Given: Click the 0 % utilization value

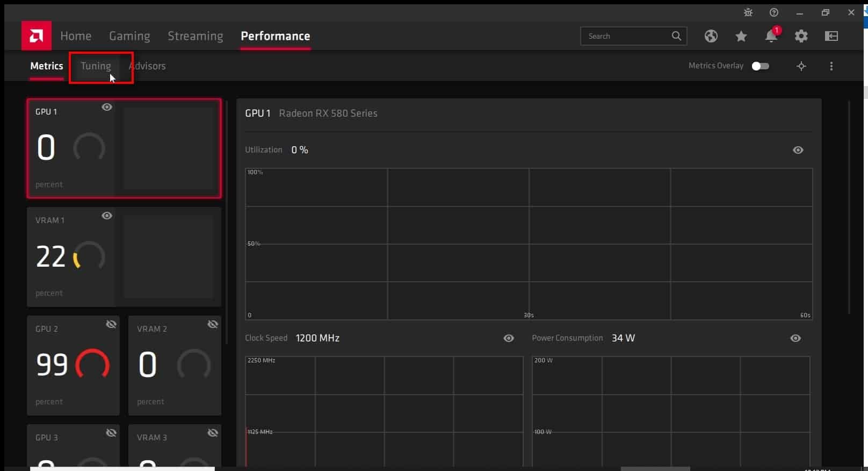Looking at the screenshot, I should 300,150.
